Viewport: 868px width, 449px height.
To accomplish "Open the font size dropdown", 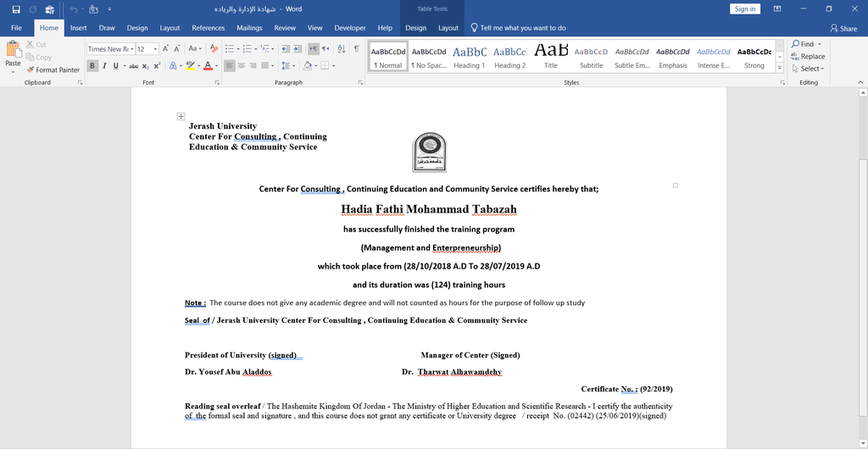I will pyautogui.click(x=156, y=49).
